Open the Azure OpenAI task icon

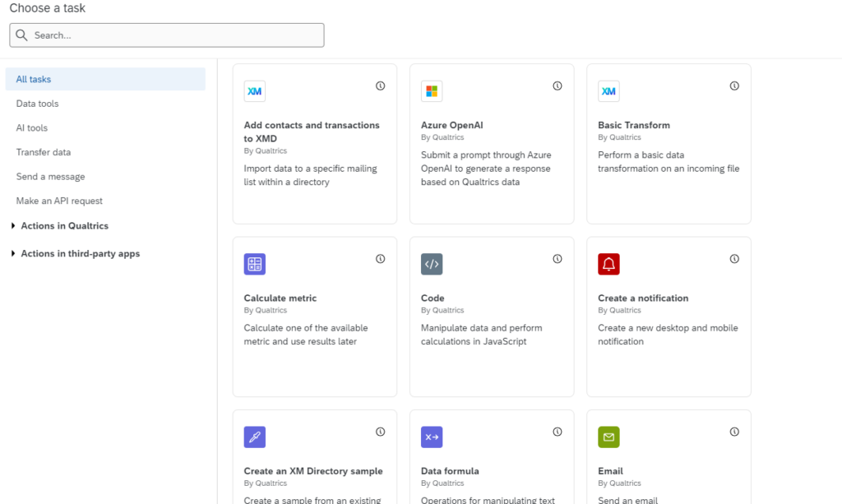coord(432,90)
